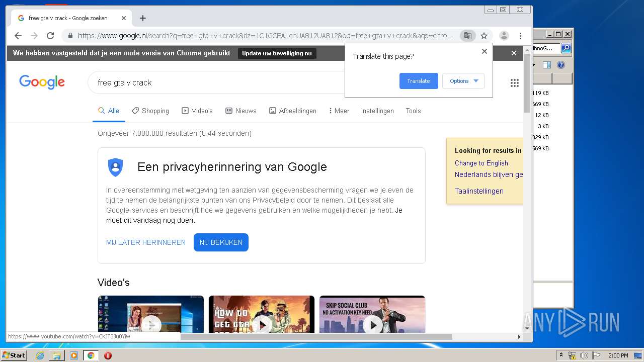Play the 'SKIP SOCIAL CLUB' video thumbnail
The width and height of the screenshot is (644, 362).
tap(372, 314)
